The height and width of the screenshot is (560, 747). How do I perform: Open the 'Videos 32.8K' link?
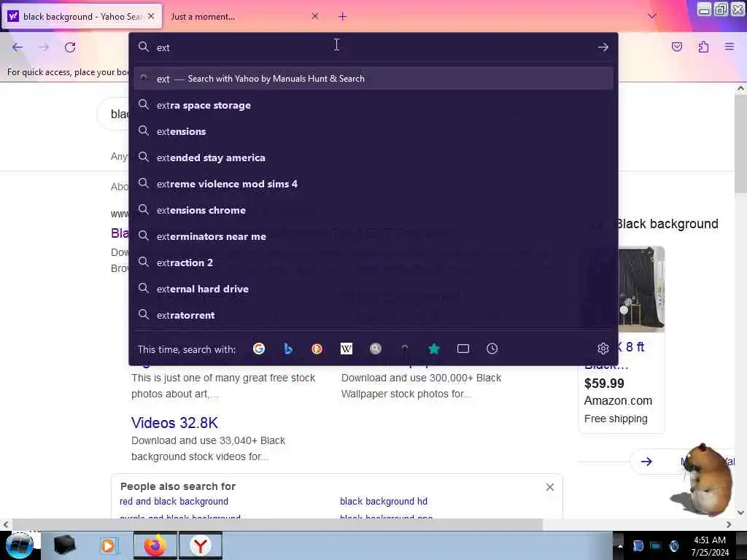click(x=174, y=423)
